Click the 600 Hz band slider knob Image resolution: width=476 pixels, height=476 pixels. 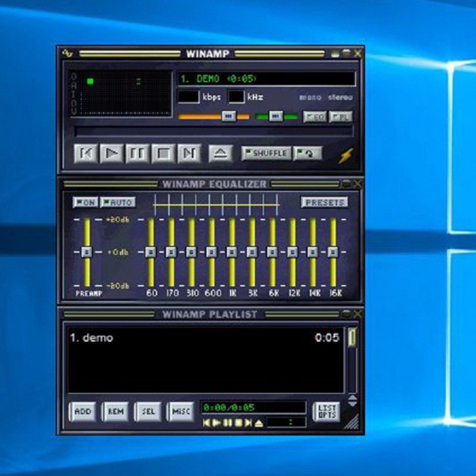pyautogui.click(x=212, y=252)
